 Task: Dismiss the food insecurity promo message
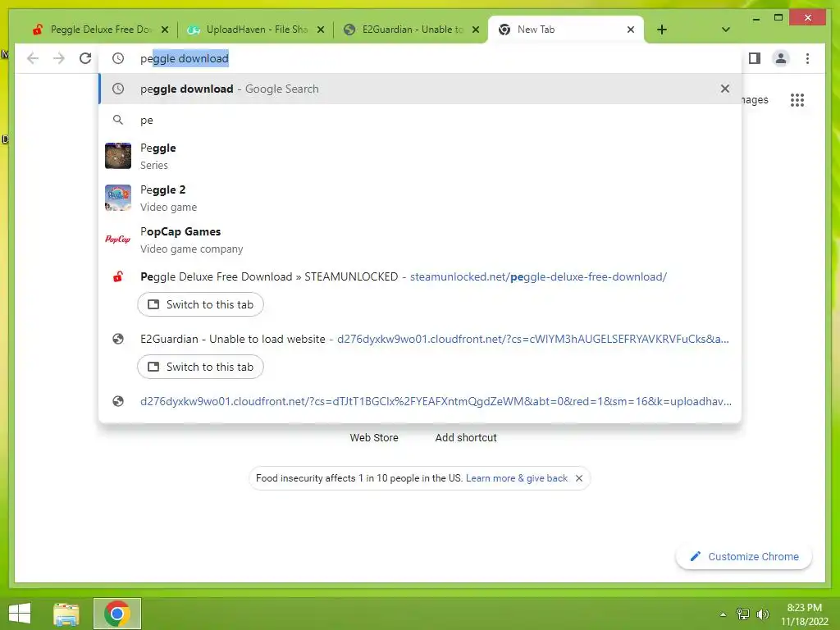pos(578,478)
